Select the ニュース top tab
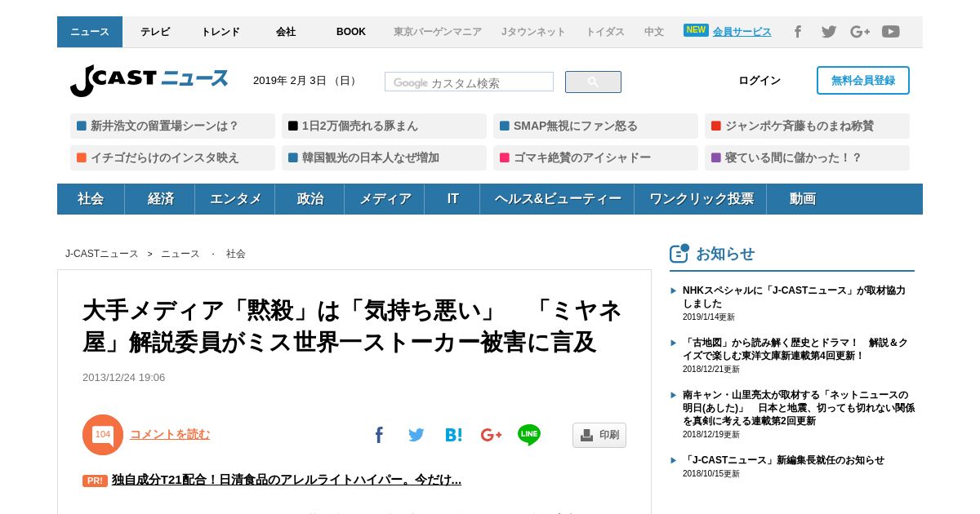Screen dimensions: 980x514 pos(90,32)
